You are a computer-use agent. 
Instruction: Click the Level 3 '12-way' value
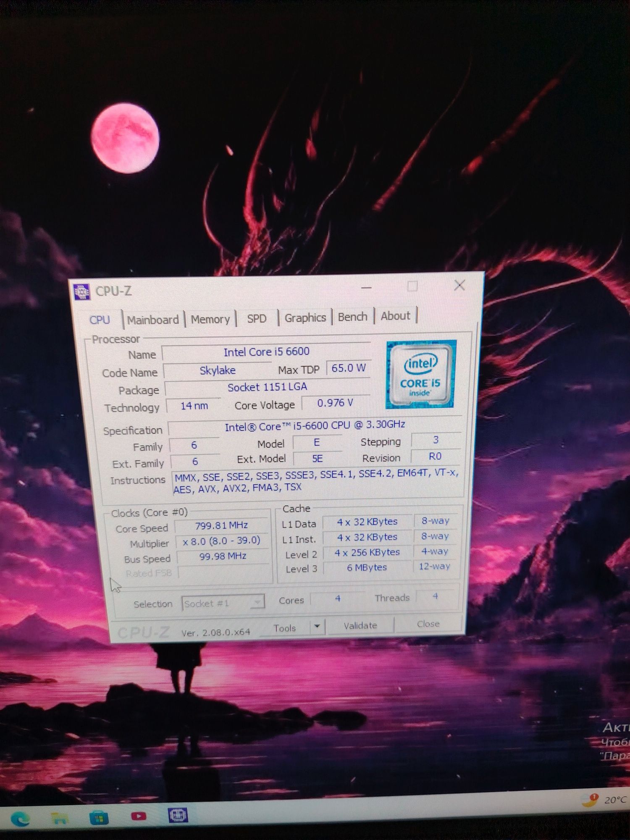coord(434,566)
